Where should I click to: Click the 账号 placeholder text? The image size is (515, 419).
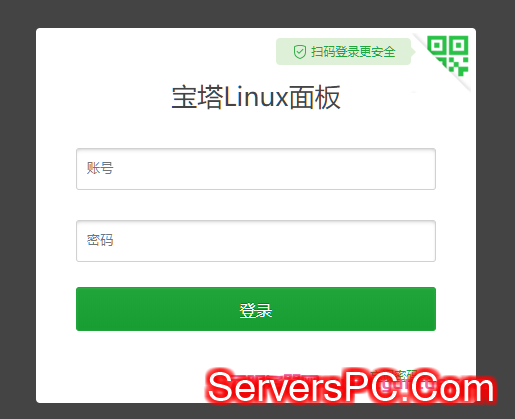pyautogui.click(x=100, y=168)
